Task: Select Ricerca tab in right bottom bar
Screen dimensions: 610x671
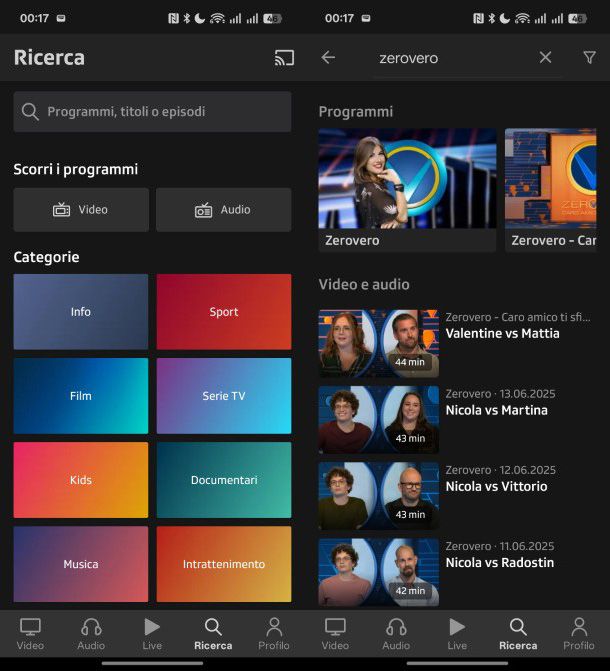Action: [x=518, y=634]
